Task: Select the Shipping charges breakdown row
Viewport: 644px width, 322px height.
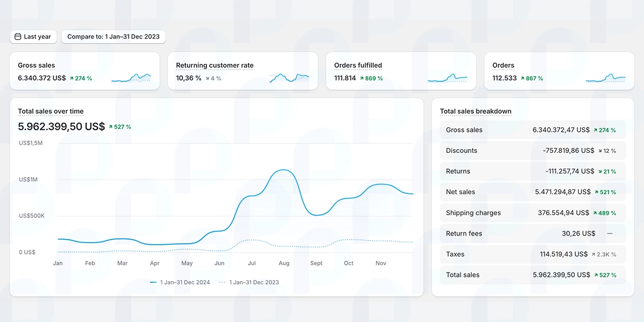Action: tap(533, 213)
